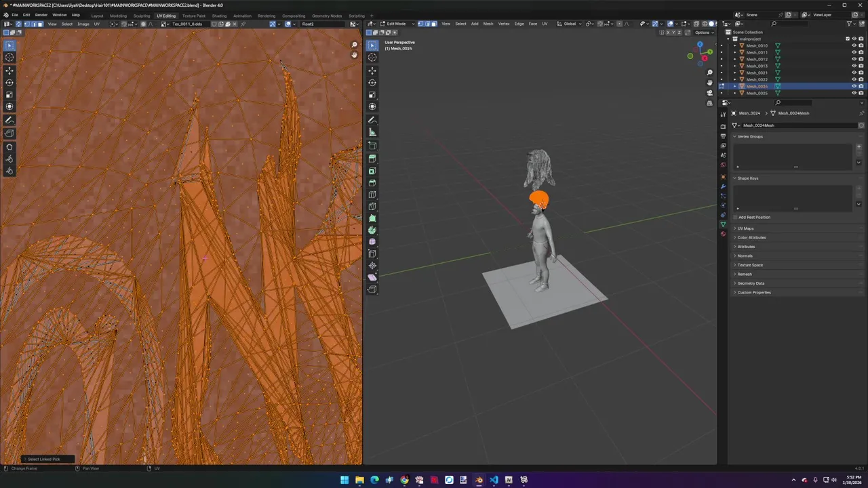Select the Cursor tool in the UV editor
Screen dimensions: 868x488
pyautogui.click(x=9, y=58)
